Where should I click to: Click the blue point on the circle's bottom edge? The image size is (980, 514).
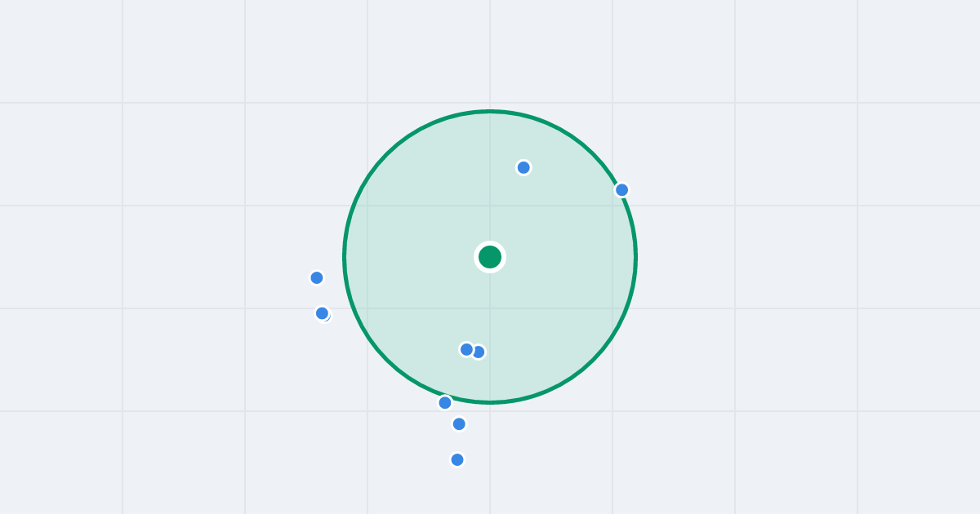click(x=445, y=402)
